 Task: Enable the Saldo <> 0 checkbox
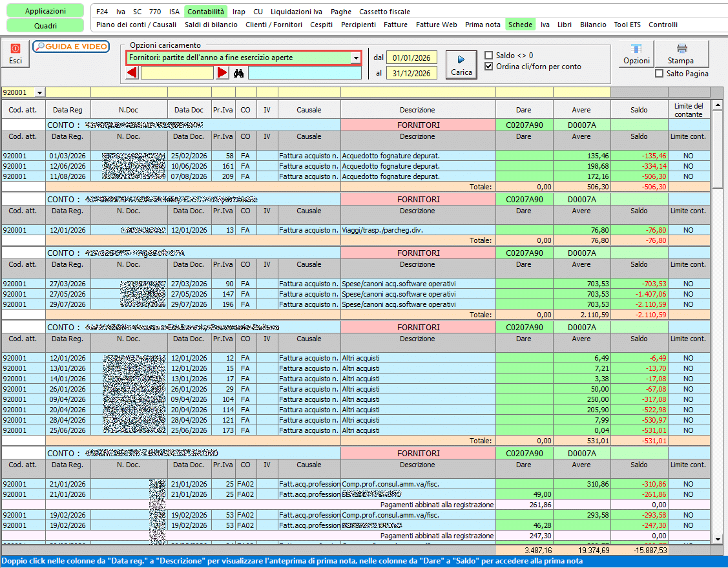click(488, 56)
